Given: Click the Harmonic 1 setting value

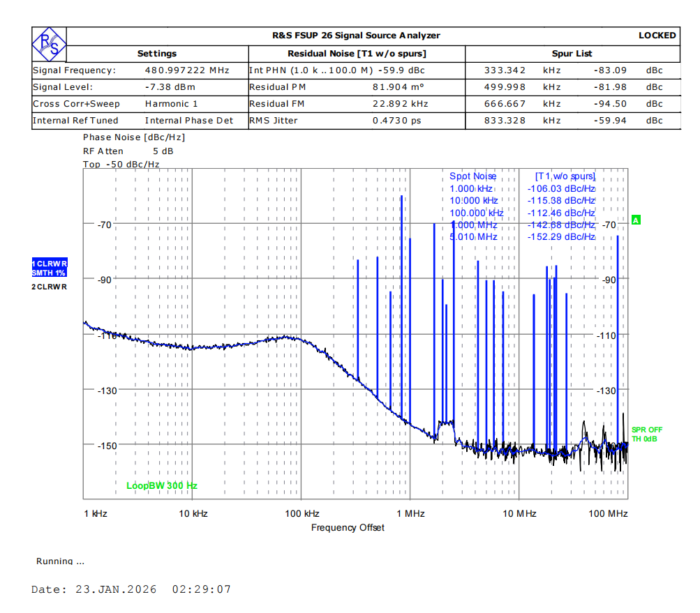Looking at the screenshot, I should click(172, 104).
